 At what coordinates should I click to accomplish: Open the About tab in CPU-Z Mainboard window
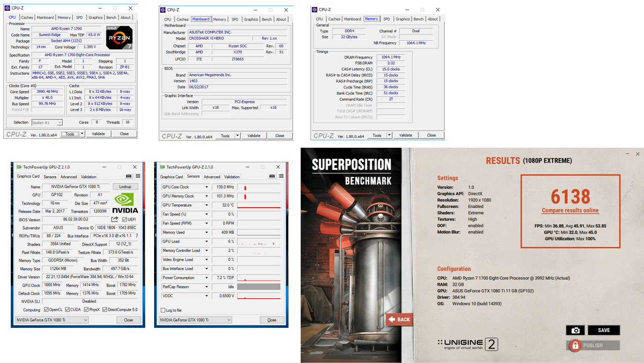point(281,19)
